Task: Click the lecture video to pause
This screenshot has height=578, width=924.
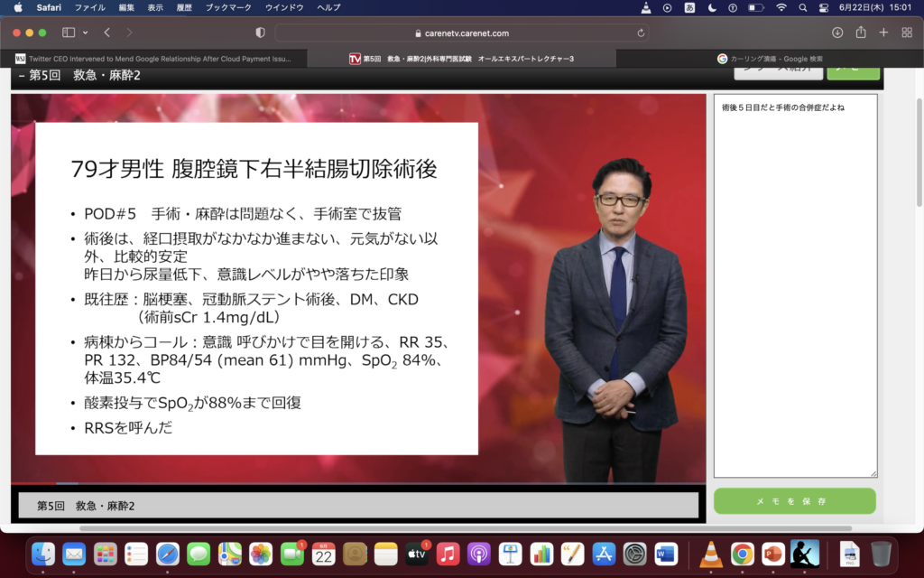Action: [358, 289]
